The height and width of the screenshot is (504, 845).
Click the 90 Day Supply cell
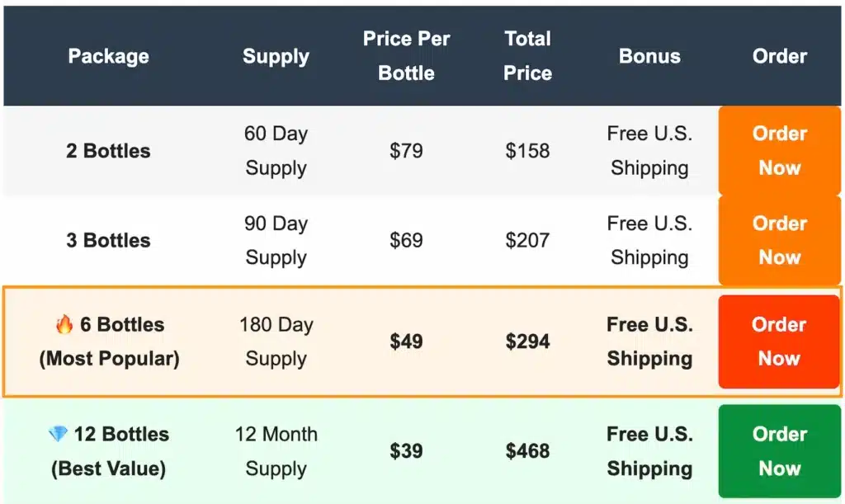coord(276,240)
